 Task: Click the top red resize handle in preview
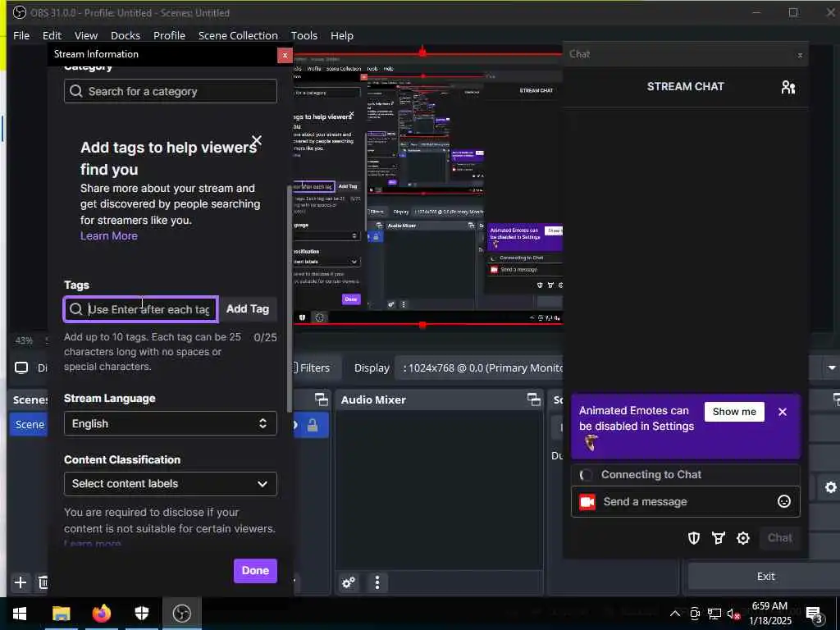tap(422, 52)
